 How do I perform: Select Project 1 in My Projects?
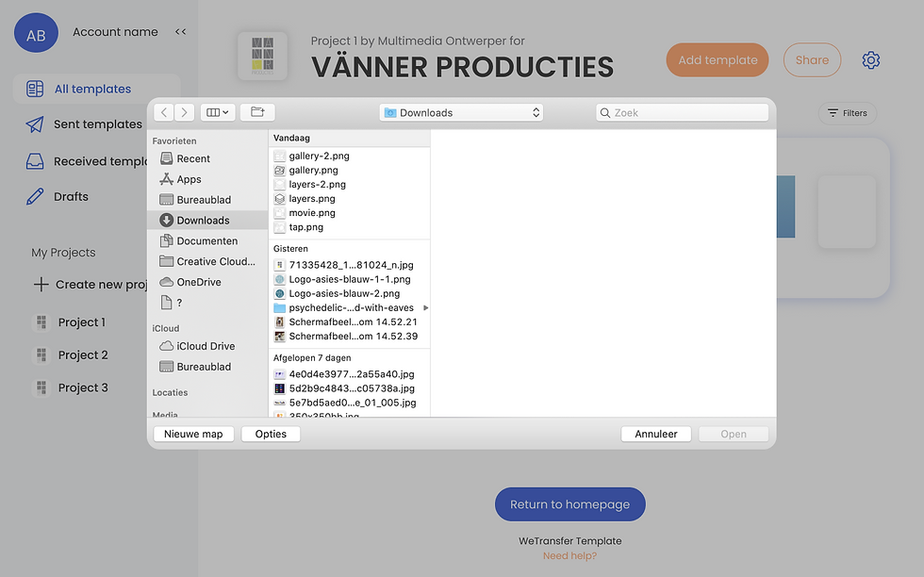[x=71, y=322]
